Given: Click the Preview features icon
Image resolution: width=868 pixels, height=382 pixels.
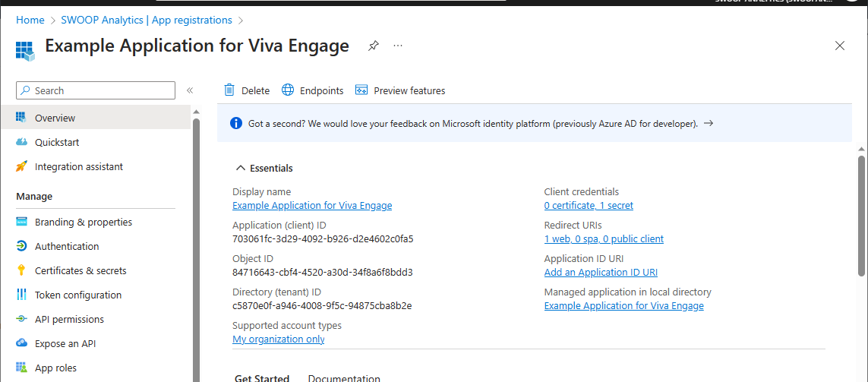Looking at the screenshot, I should (x=361, y=90).
